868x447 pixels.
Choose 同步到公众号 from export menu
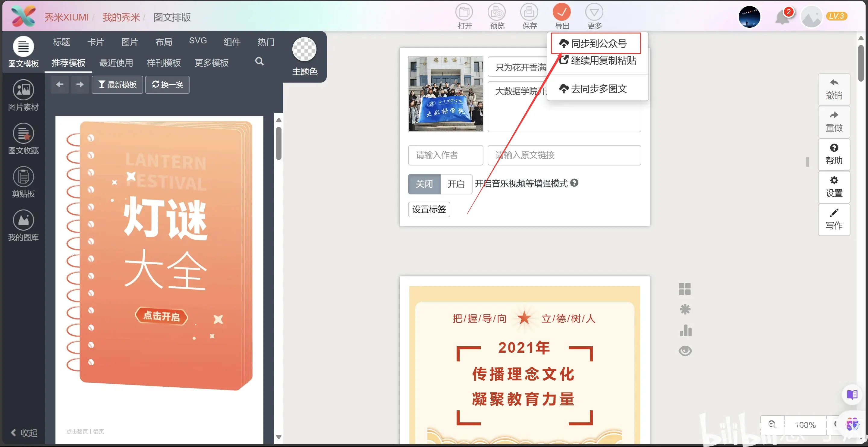coord(596,43)
